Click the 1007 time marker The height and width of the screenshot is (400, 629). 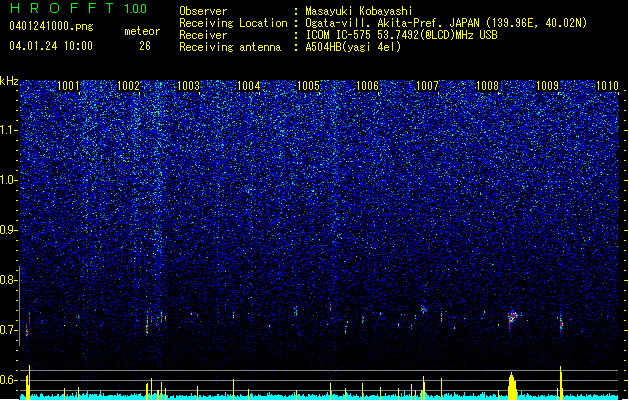coord(427,85)
